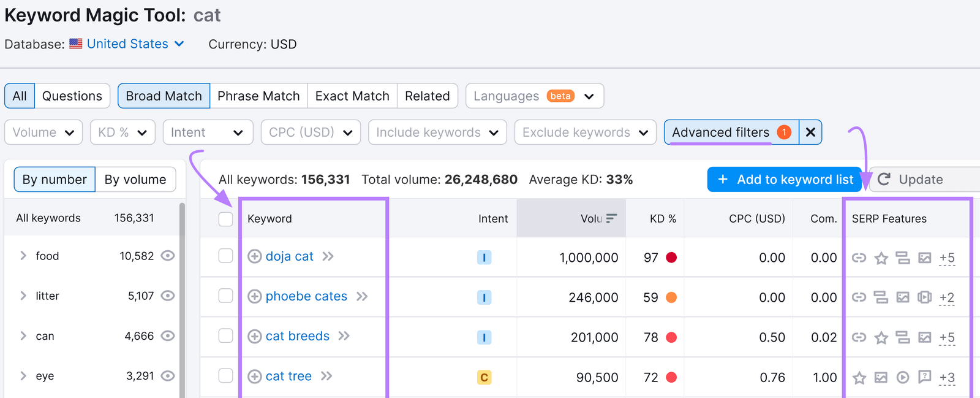Click the link SERP icon in doja cat row
The height and width of the screenshot is (398, 980).
[x=859, y=258]
